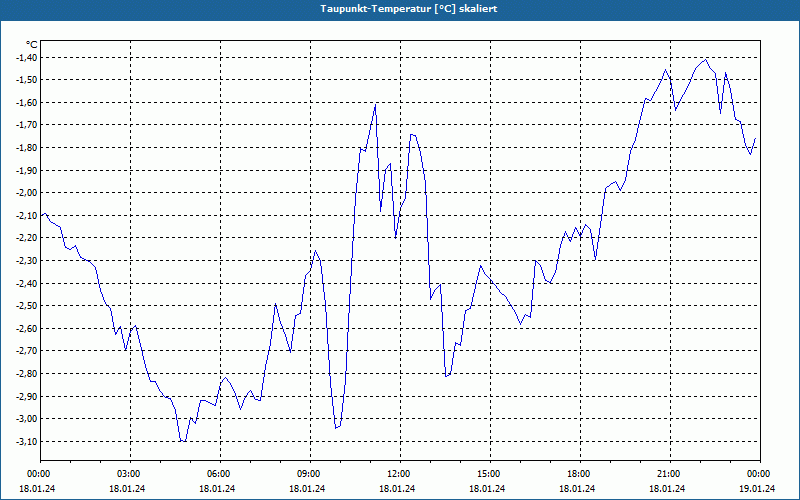800x500 pixels.
Task: Select the 18.01.24 date under 21:00
Action: click(667, 488)
